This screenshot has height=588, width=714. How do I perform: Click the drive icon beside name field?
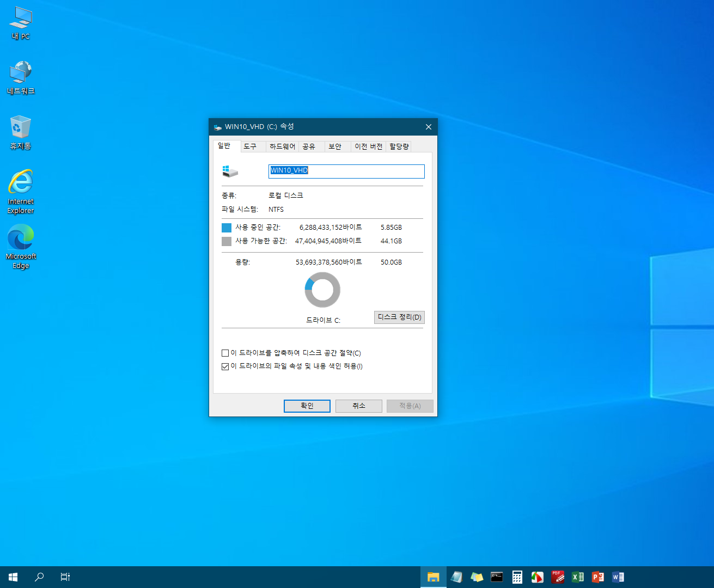230,171
